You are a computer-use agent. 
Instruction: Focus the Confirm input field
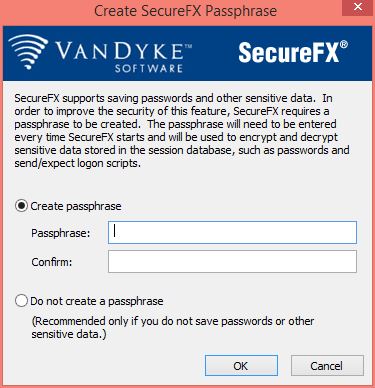pyautogui.click(x=232, y=262)
